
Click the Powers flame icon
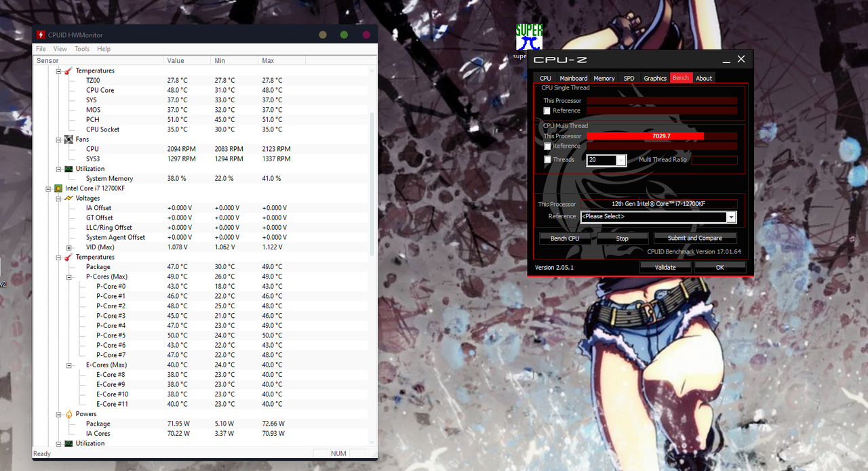click(68, 414)
